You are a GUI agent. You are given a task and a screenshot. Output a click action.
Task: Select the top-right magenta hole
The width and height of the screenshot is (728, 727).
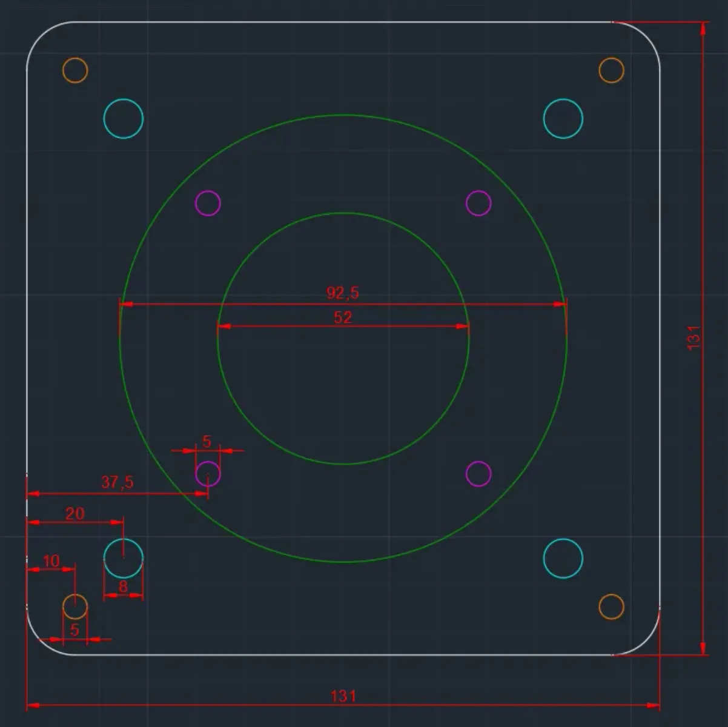click(478, 203)
